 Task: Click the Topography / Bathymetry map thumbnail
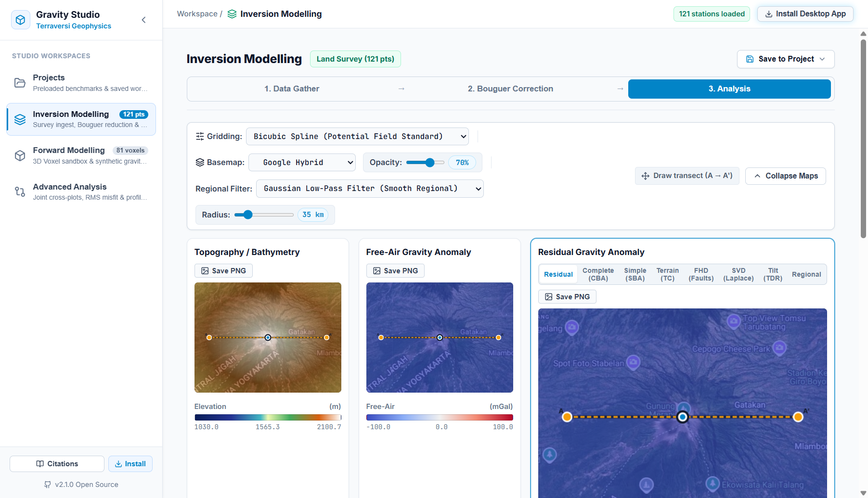click(x=268, y=337)
